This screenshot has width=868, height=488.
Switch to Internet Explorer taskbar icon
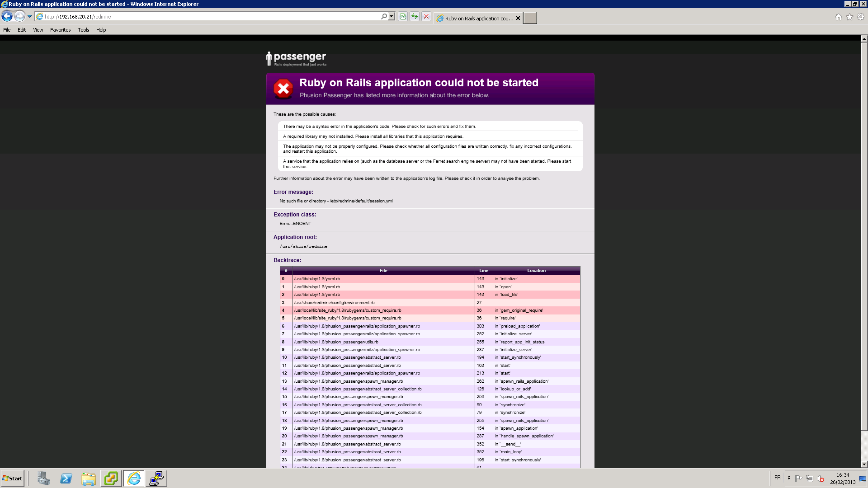pyautogui.click(x=134, y=479)
